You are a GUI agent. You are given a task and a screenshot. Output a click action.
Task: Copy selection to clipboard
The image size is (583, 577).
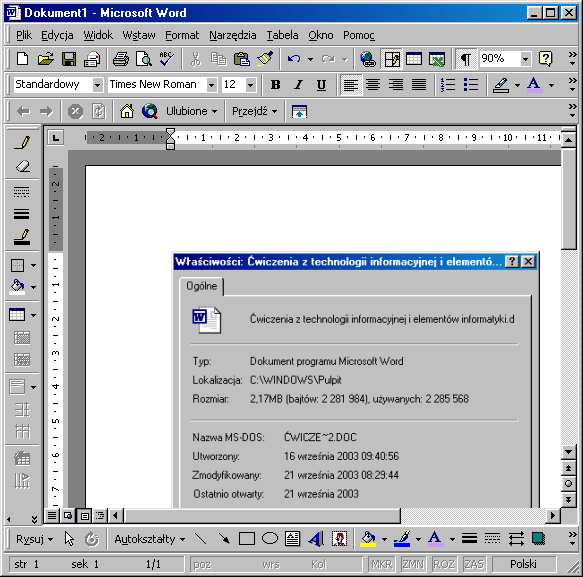click(x=218, y=59)
